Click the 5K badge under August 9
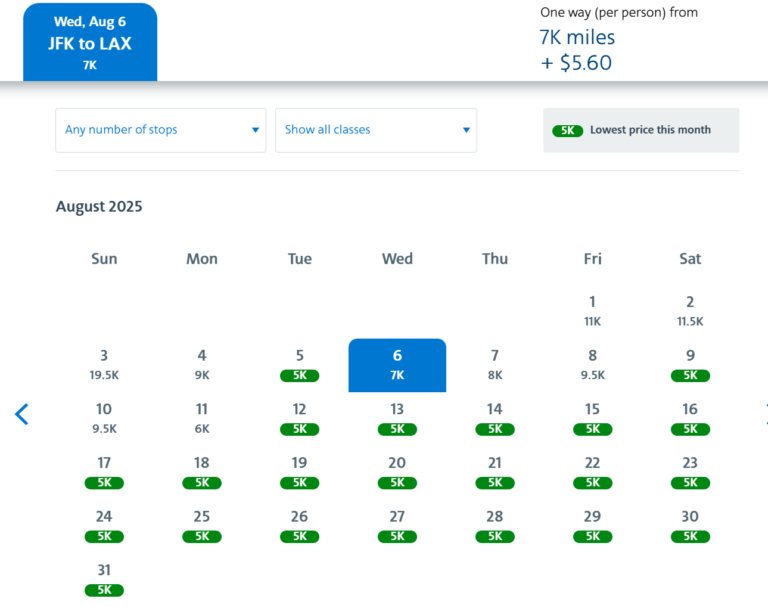 coord(690,376)
